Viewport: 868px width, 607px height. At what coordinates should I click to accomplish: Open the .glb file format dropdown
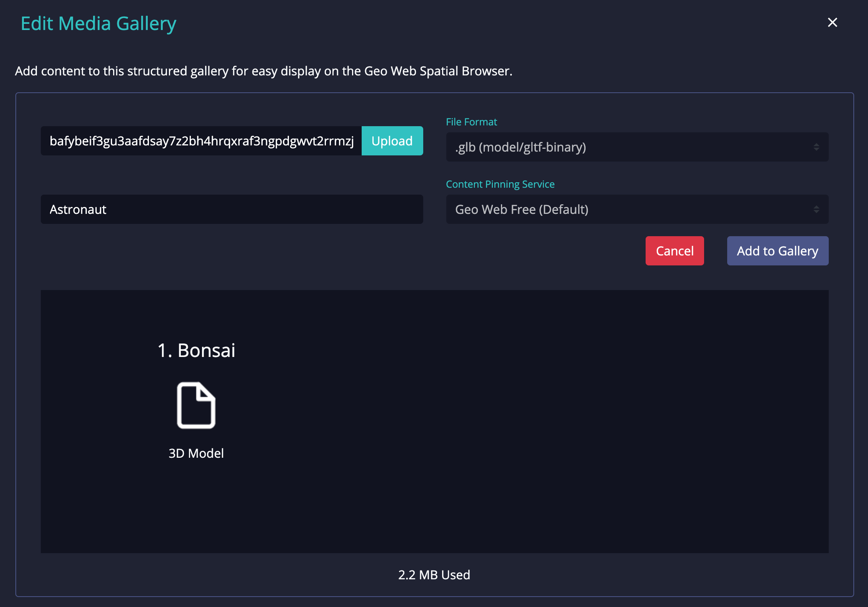631,147
